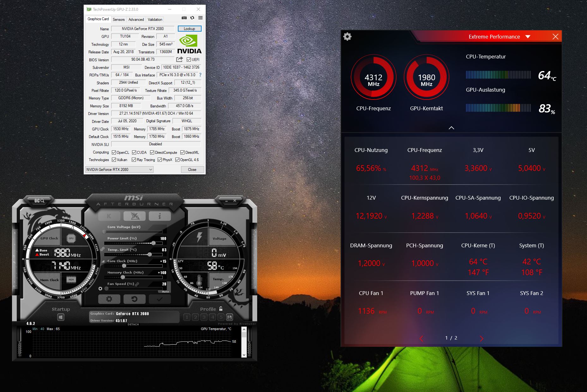The width and height of the screenshot is (587, 392).
Task: Toggle the DirectCompute checkbox
Action: [152, 152]
